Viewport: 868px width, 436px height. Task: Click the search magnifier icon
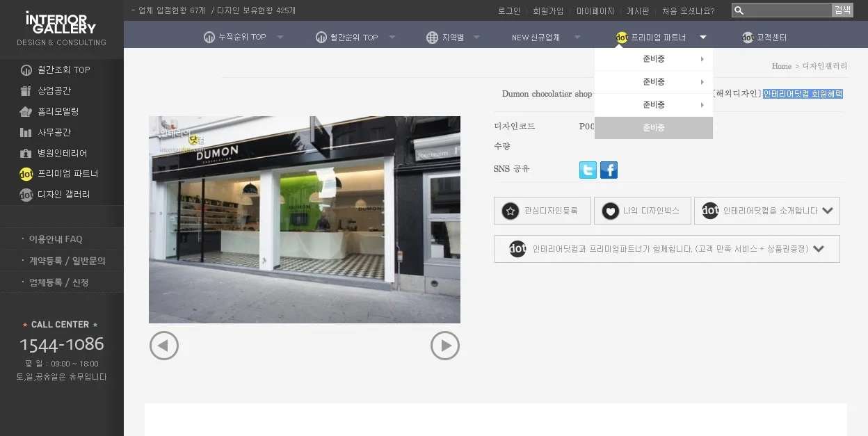tap(739, 10)
